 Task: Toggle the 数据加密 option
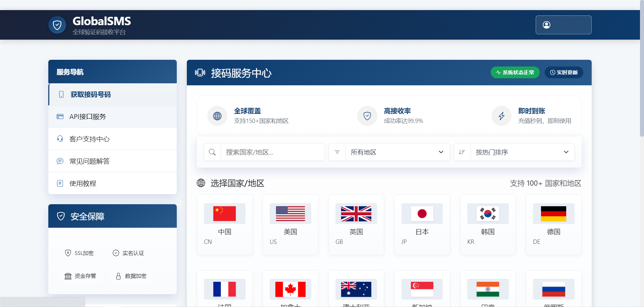(131, 276)
